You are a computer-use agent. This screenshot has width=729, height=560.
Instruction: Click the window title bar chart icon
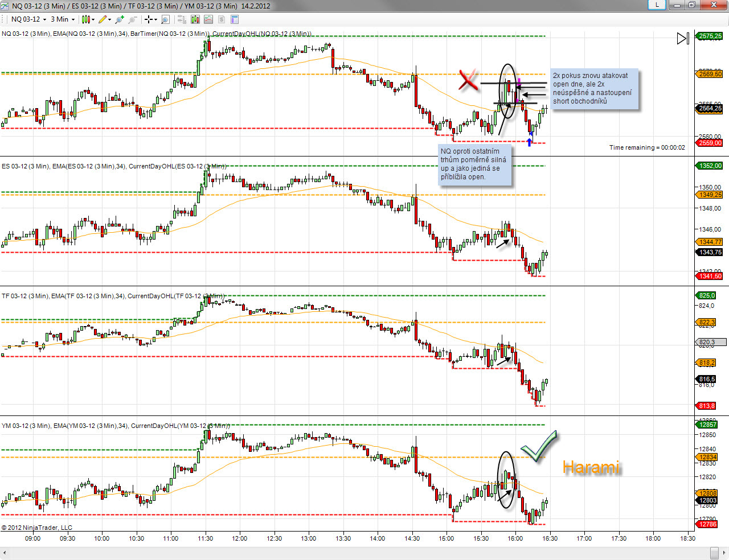click(6, 5)
